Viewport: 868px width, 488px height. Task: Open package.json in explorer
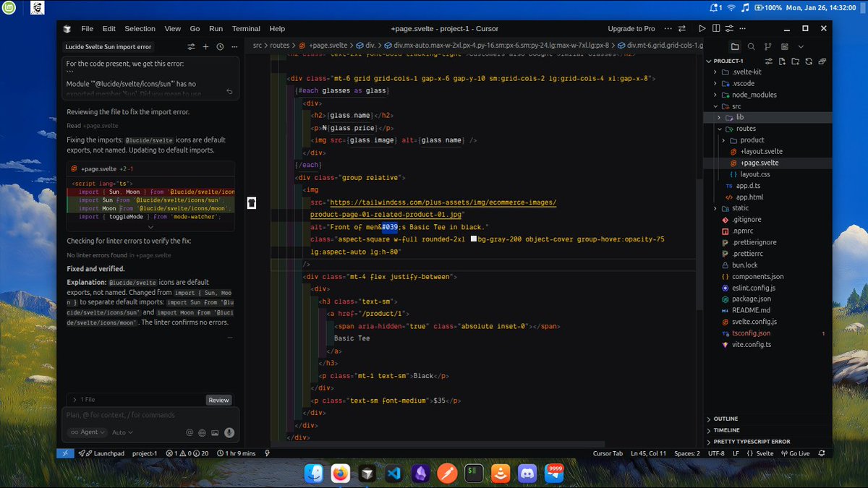tap(751, 299)
